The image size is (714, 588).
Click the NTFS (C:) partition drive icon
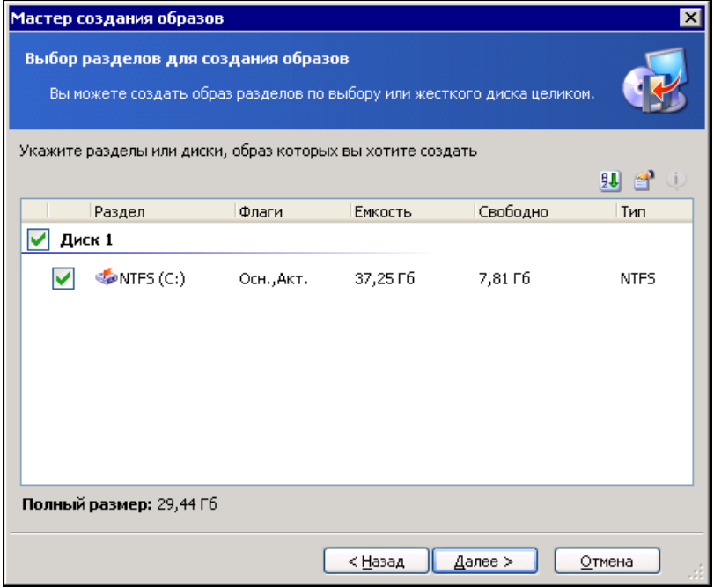(107, 276)
